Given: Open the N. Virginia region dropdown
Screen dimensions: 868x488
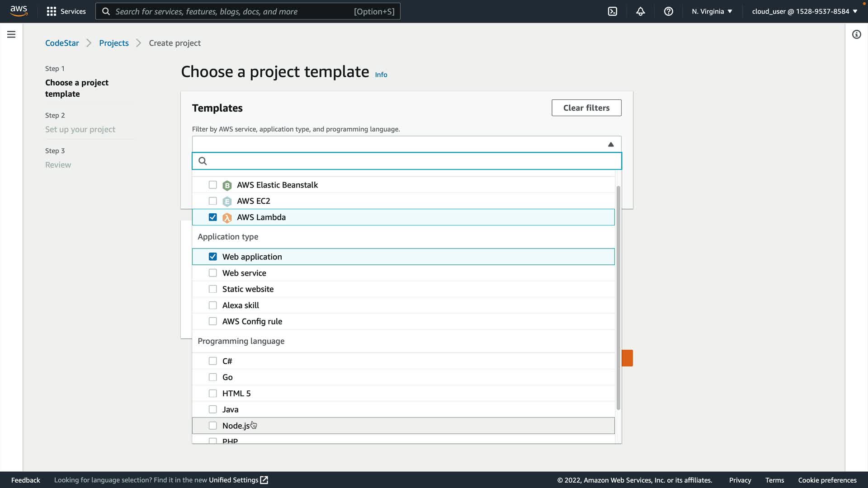Looking at the screenshot, I should (712, 11).
